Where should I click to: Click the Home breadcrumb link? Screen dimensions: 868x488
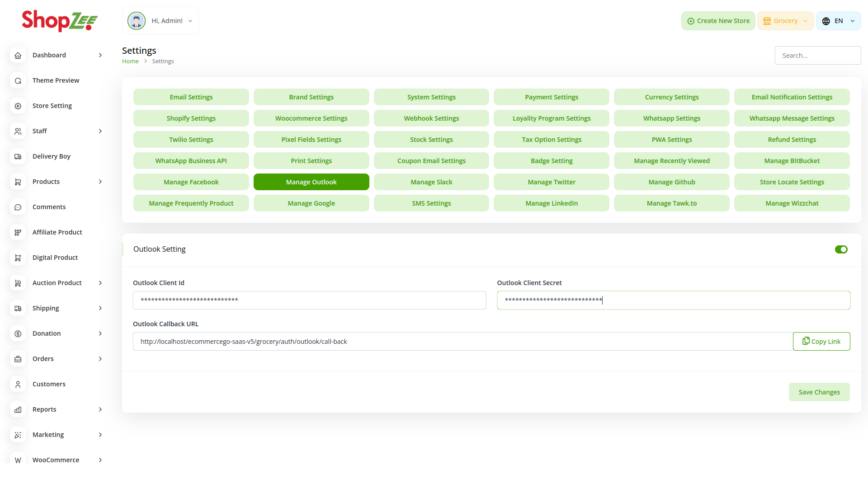click(x=130, y=61)
